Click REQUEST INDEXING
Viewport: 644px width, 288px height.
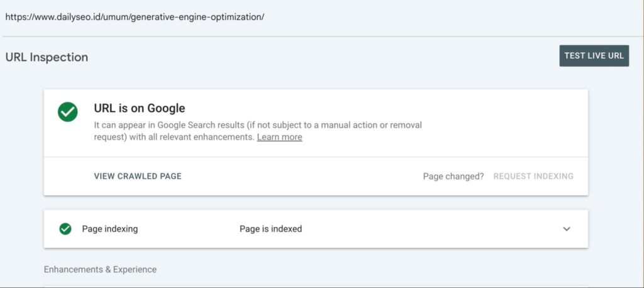coord(533,176)
